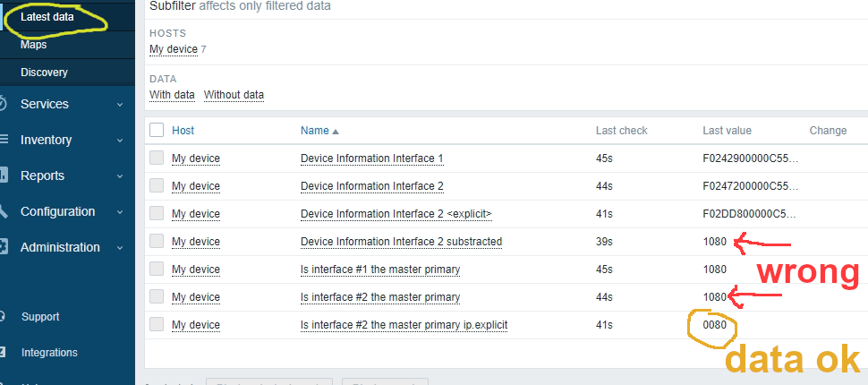This screenshot has height=385, width=868.
Task: Filter by With data subfilter link
Action: (172, 94)
